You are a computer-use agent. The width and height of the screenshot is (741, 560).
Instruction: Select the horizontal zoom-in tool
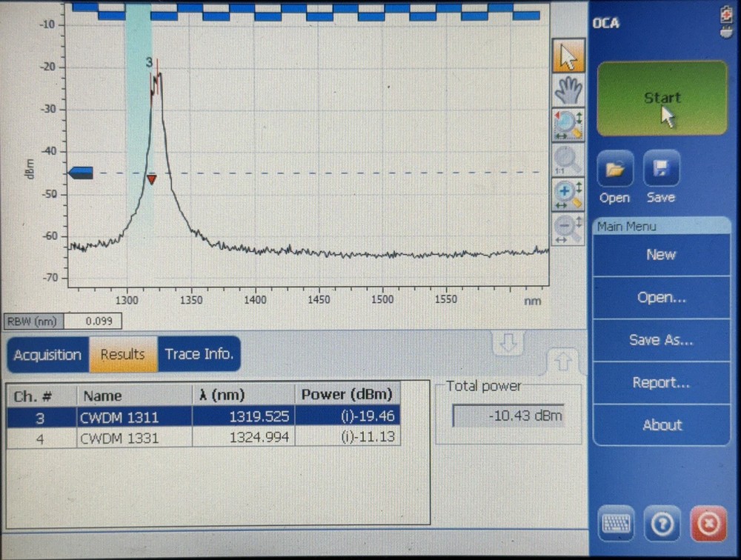coord(568,193)
